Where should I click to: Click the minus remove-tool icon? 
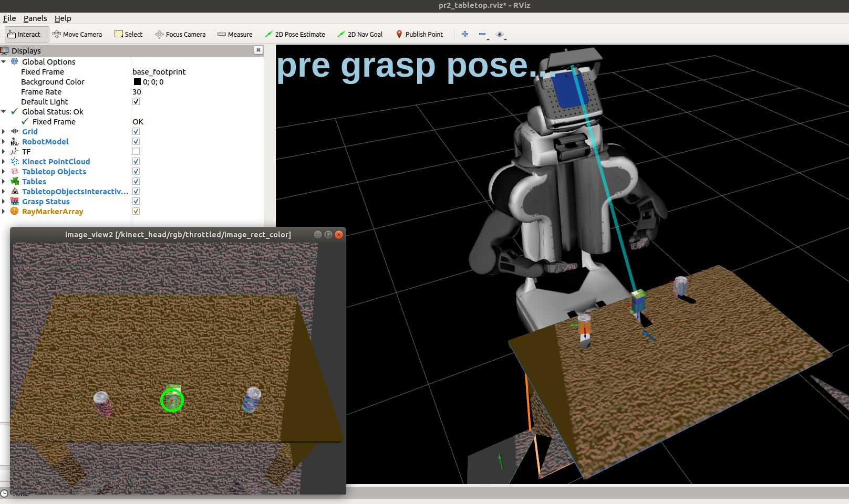click(482, 34)
